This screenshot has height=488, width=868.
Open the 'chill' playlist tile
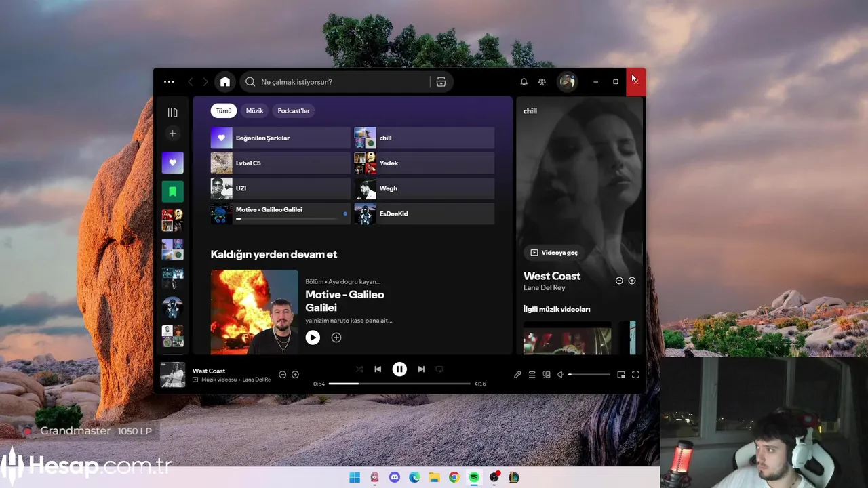coord(425,138)
